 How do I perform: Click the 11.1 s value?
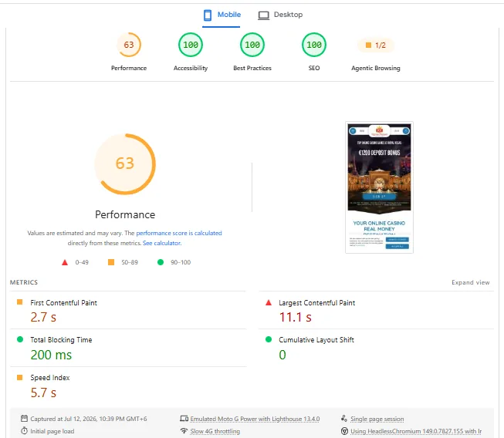[x=296, y=317]
